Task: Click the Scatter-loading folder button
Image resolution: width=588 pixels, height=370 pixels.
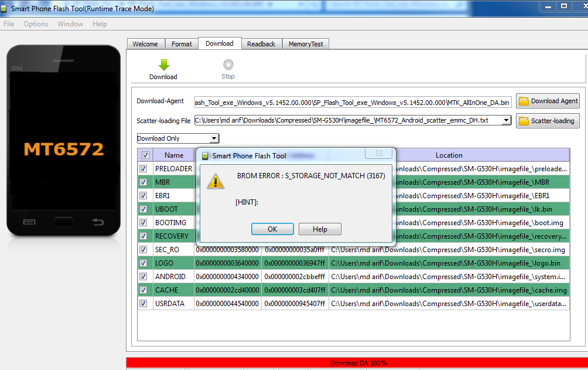Action: [x=547, y=121]
